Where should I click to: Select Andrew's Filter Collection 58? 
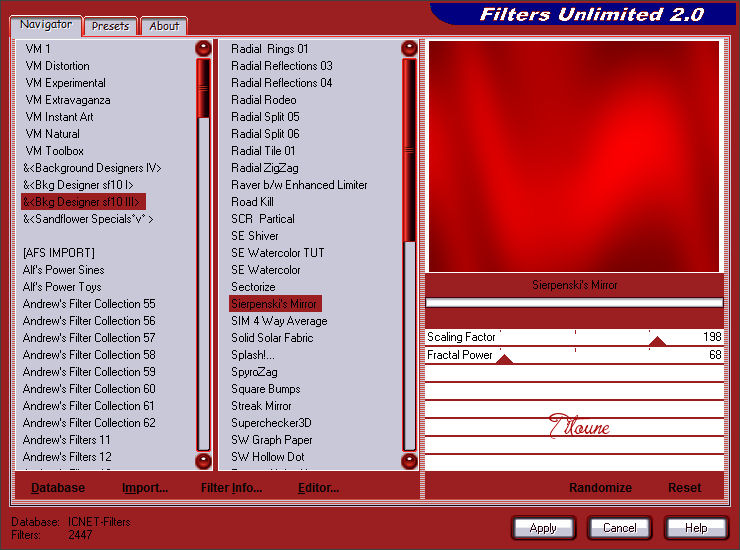click(x=89, y=355)
